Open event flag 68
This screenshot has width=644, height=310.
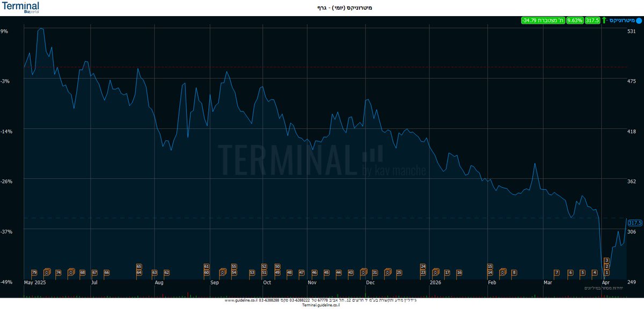[x=83, y=272]
